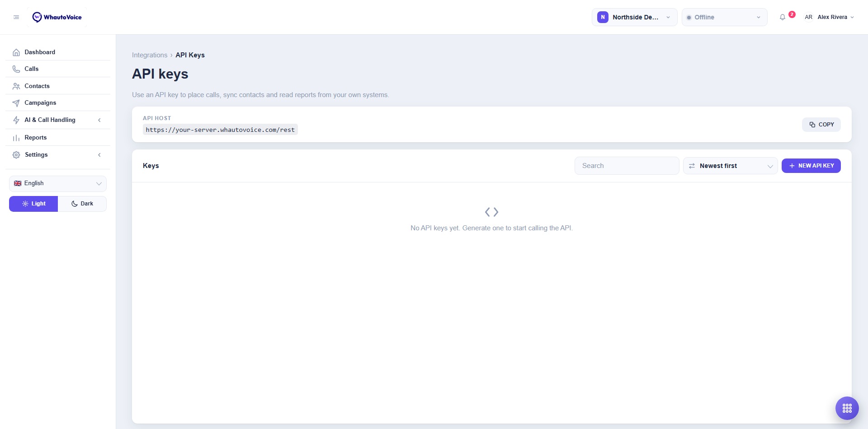Switch to Dark theme
Screen dimensions: 868x429
pos(82,204)
